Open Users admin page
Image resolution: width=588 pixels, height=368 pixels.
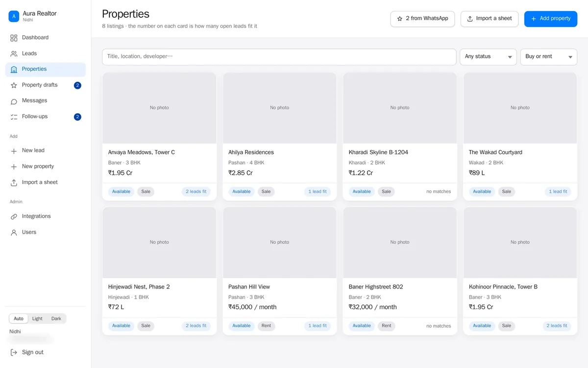pyautogui.click(x=46, y=233)
